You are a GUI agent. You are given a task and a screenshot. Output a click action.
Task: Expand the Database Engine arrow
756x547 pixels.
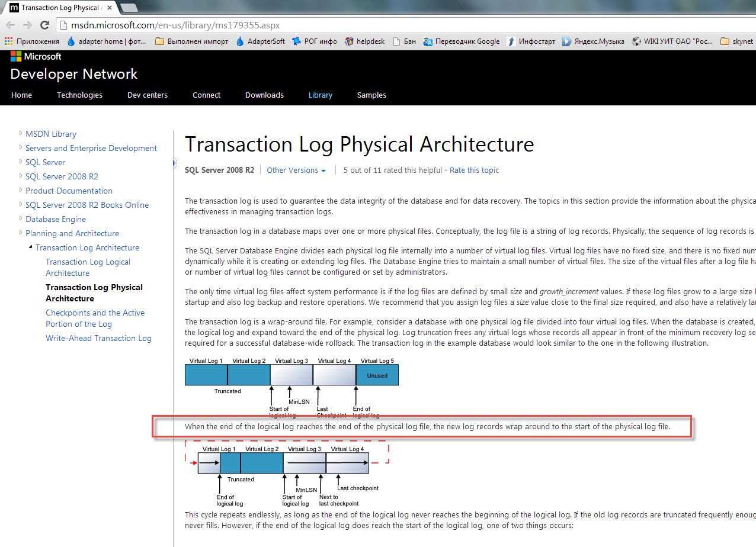(x=21, y=218)
